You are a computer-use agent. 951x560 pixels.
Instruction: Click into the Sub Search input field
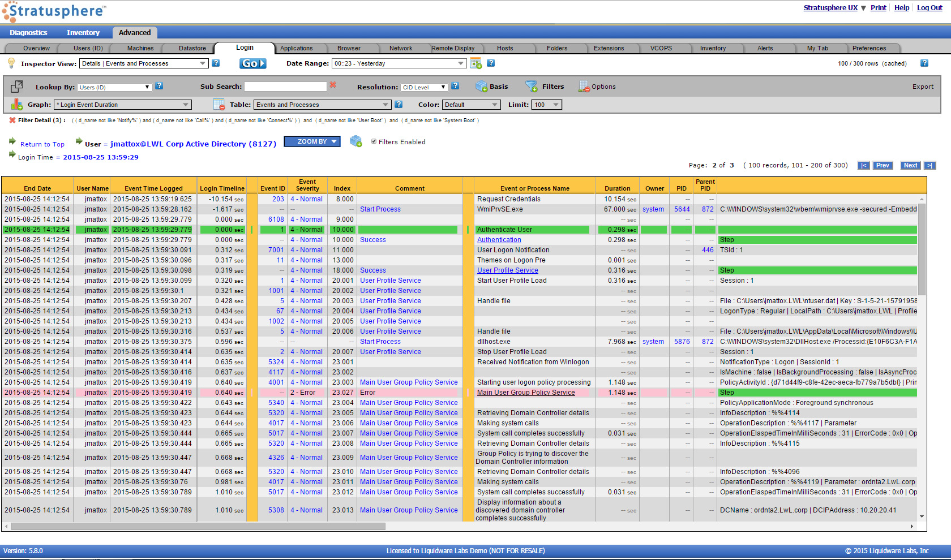(x=285, y=87)
